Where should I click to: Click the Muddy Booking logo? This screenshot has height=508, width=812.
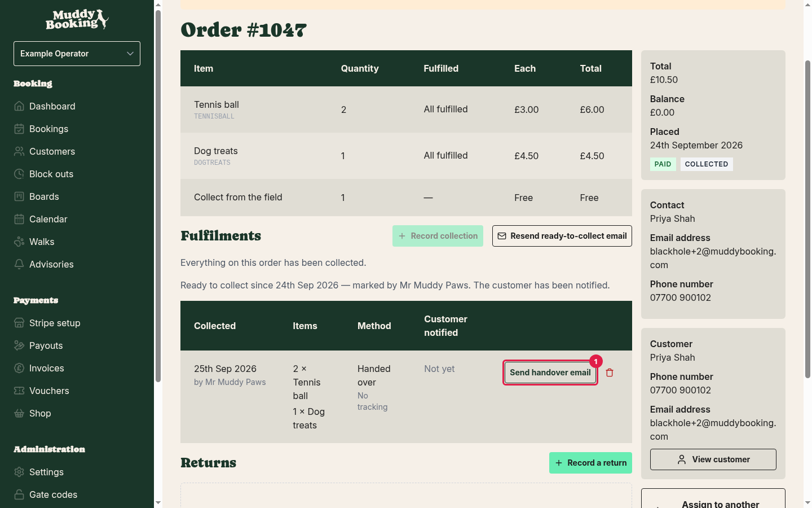(77, 19)
